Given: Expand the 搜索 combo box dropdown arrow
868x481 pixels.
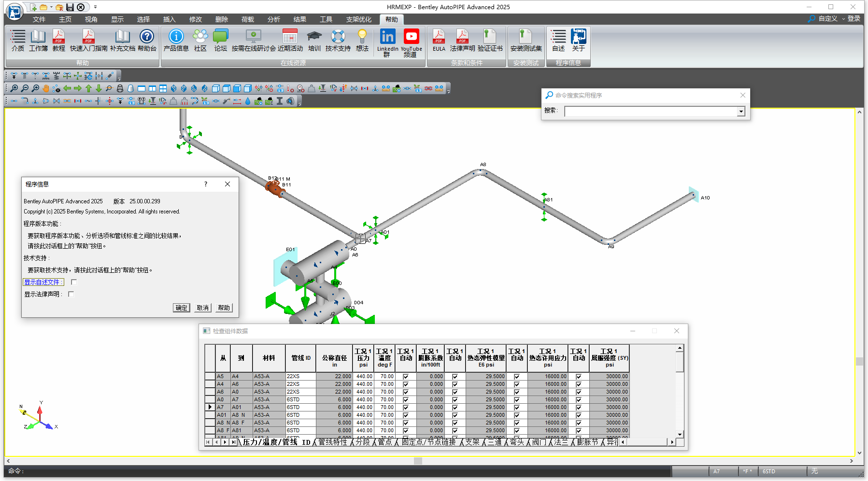Looking at the screenshot, I should pos(740,112).
